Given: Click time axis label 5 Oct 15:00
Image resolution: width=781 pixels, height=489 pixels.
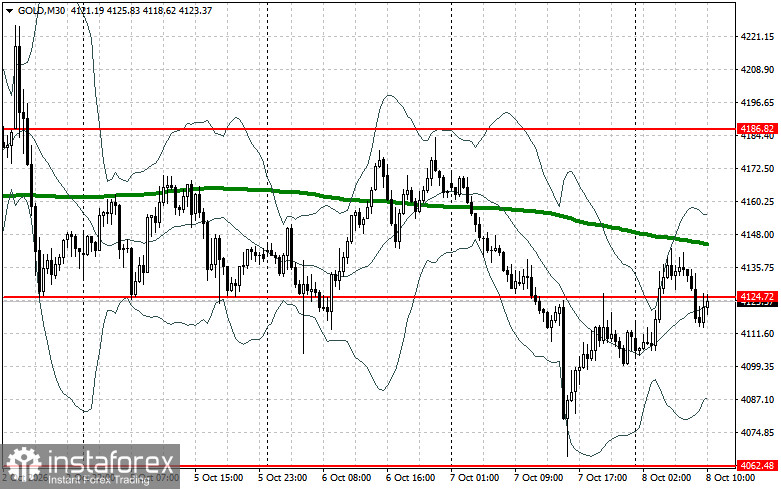Looking at the screenshot, I should click(218, 478).
